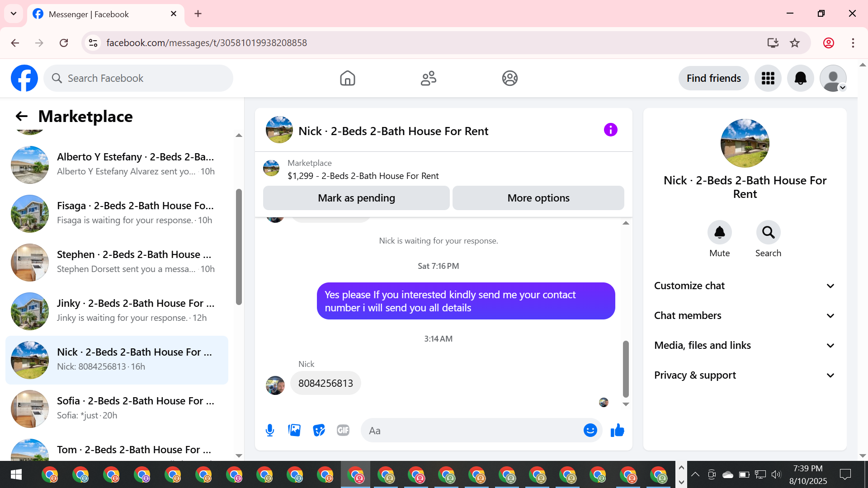Expand Customize chat section
This screenshot has height=488, width=868.
click(744, 286)
